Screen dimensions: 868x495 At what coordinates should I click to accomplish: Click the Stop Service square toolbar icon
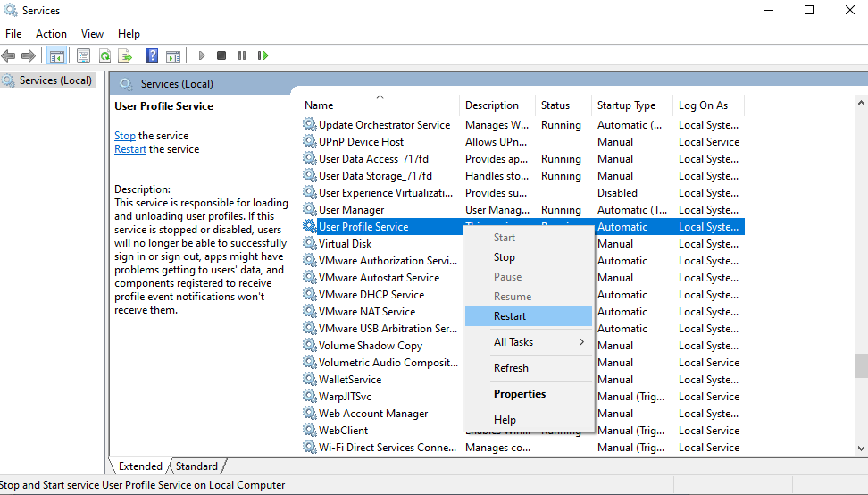click(221, 55)
